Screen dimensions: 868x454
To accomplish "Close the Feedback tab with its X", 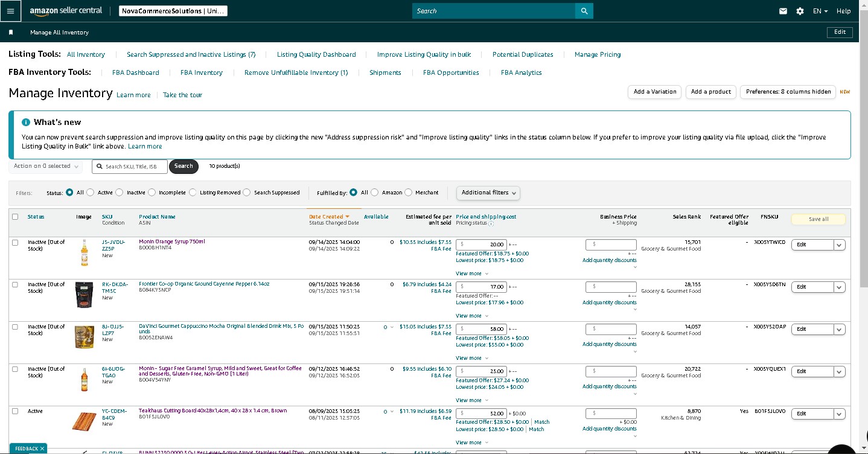I will (x=42, y=449).
